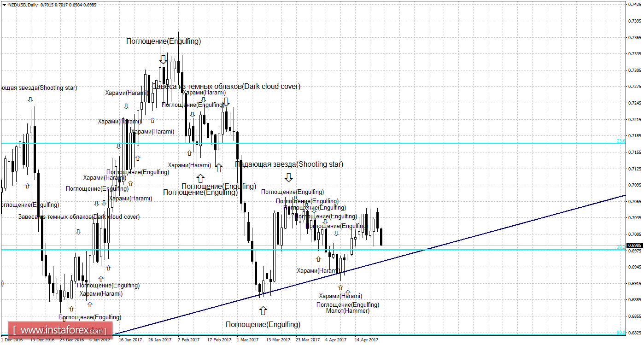Screen dimensions: 644x345
Task: Click the 23 Dec 2016 date label
Action: tap(72, 340)
